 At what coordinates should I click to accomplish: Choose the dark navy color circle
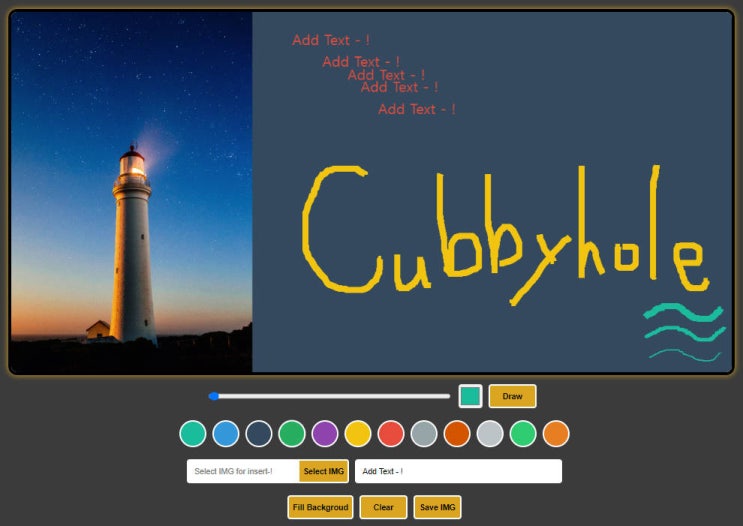[x=259, y=433]
